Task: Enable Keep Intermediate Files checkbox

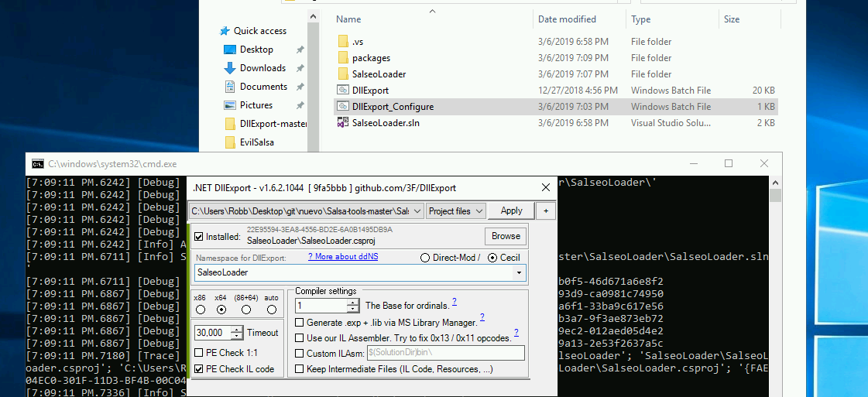Action: pyautogui.click(x=300, y=369)
